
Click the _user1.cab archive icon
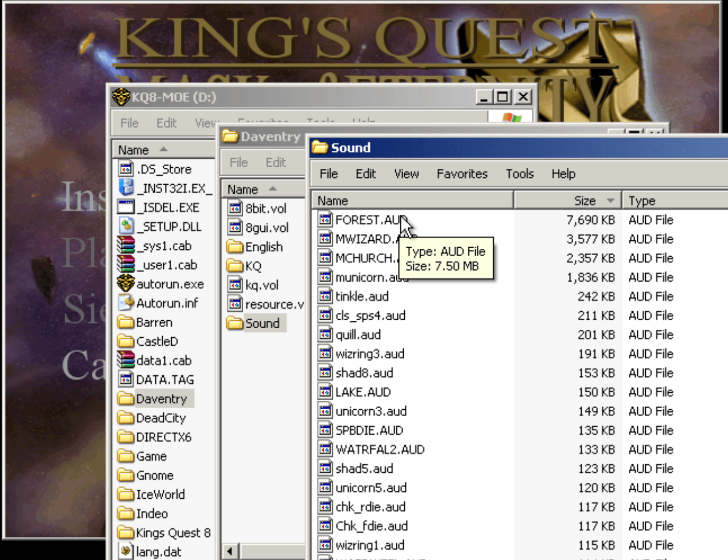(x=125, y=265)
